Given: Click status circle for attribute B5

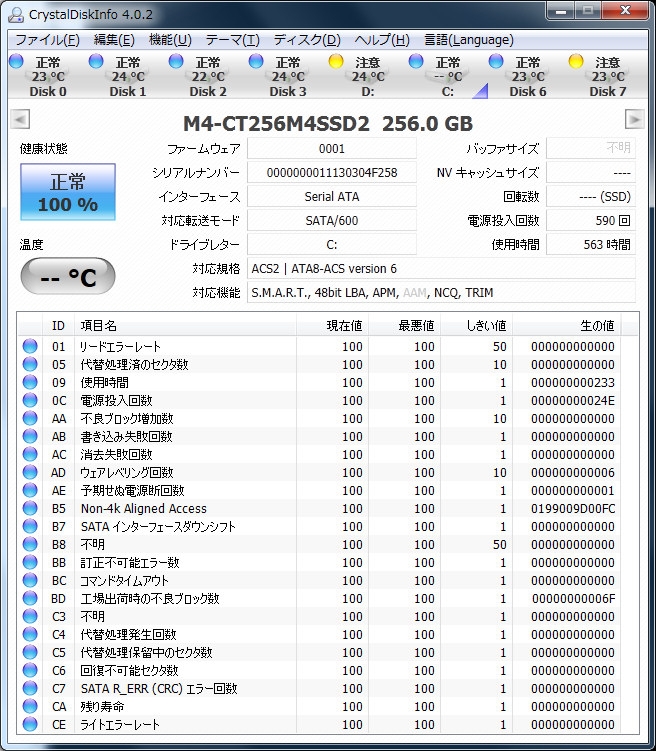Looking at the screenshot, I should coord(30,508).
